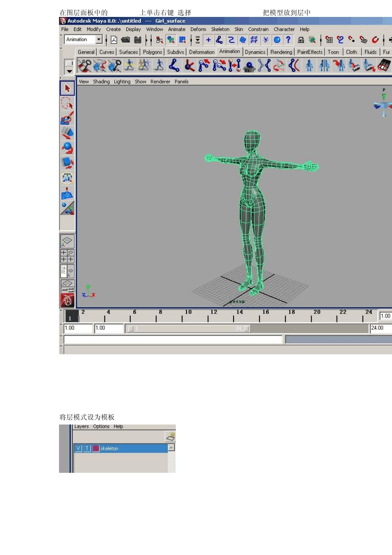Click the MEL command line input field
Viewport: 392px width, 555px height.
173,339
